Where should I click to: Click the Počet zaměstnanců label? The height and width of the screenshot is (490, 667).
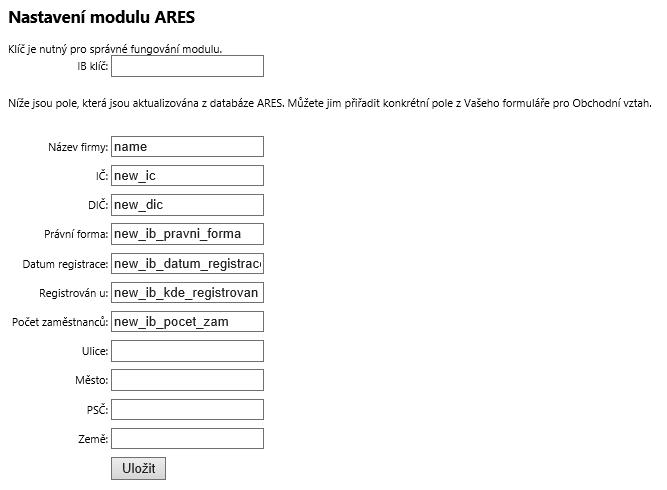click(x=60, y=322)
